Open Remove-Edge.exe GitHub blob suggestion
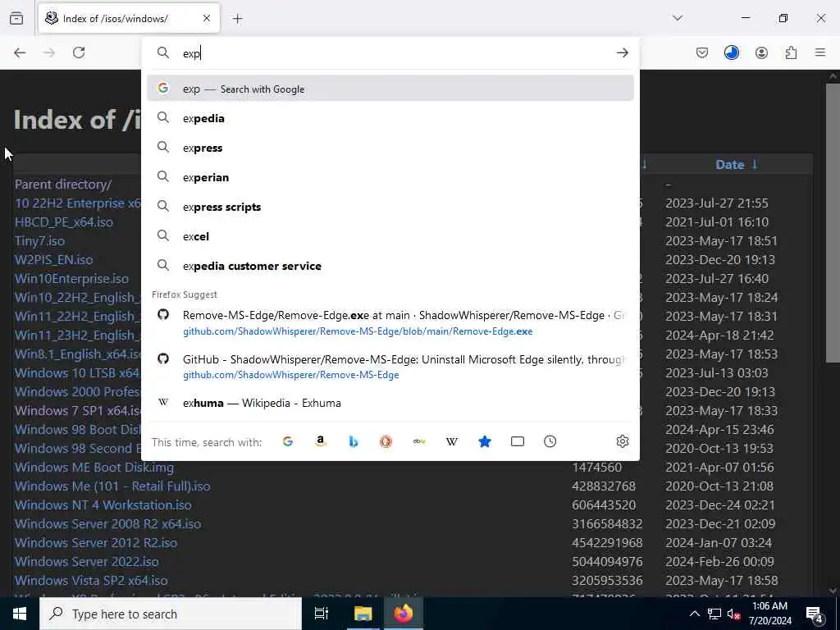Screen dimensions: 840x630 coord(390,322)
